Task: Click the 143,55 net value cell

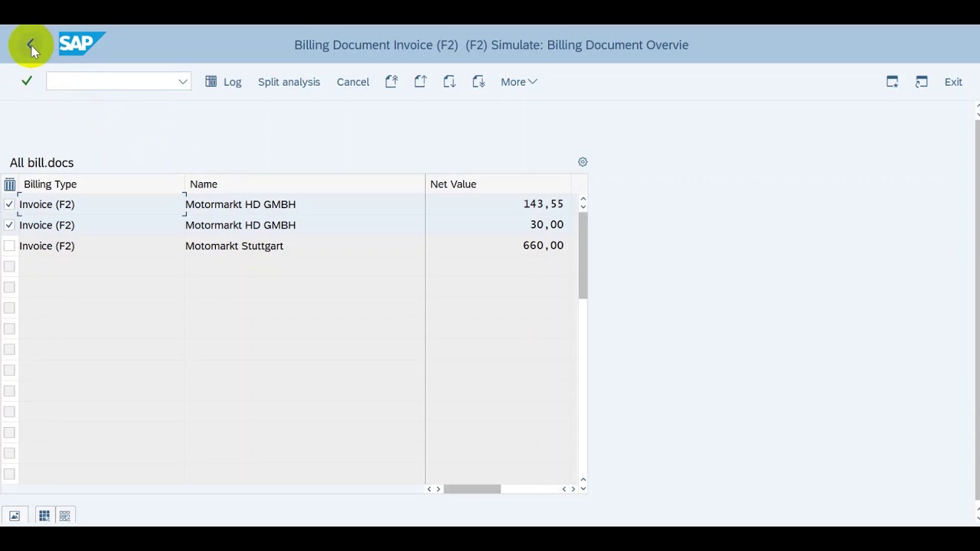Action: click(x=498, y=204)
